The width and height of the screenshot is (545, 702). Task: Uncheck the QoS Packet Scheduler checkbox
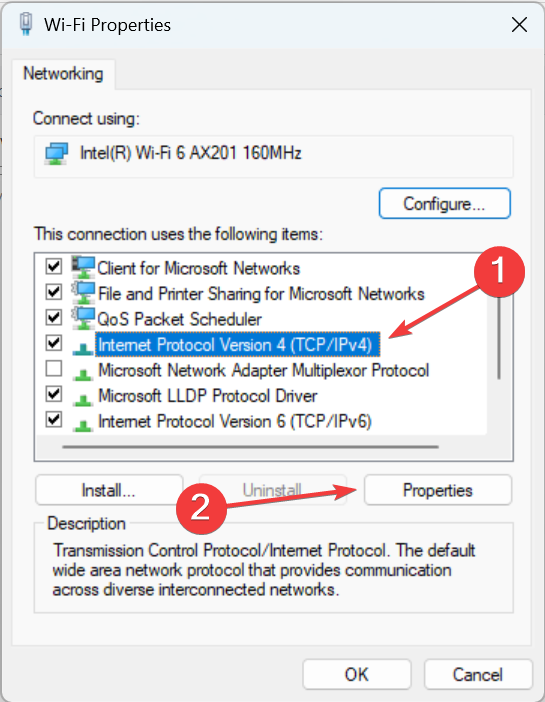[x=54, y=318]
